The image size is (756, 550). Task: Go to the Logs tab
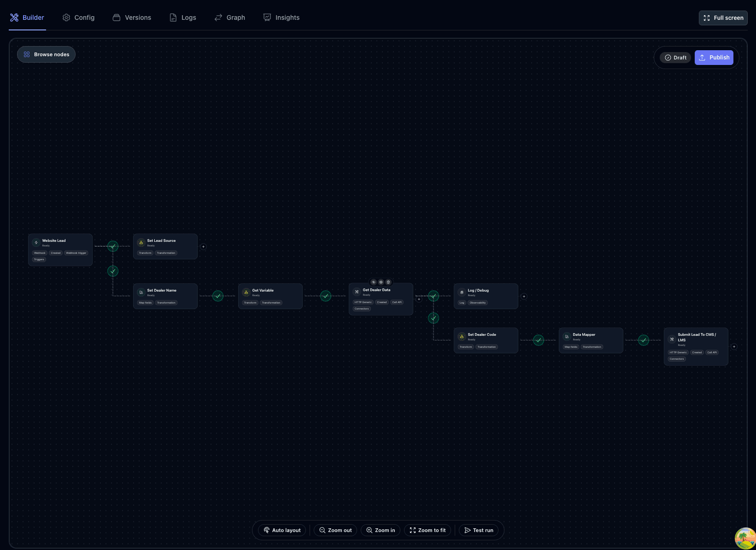(183, 18)
